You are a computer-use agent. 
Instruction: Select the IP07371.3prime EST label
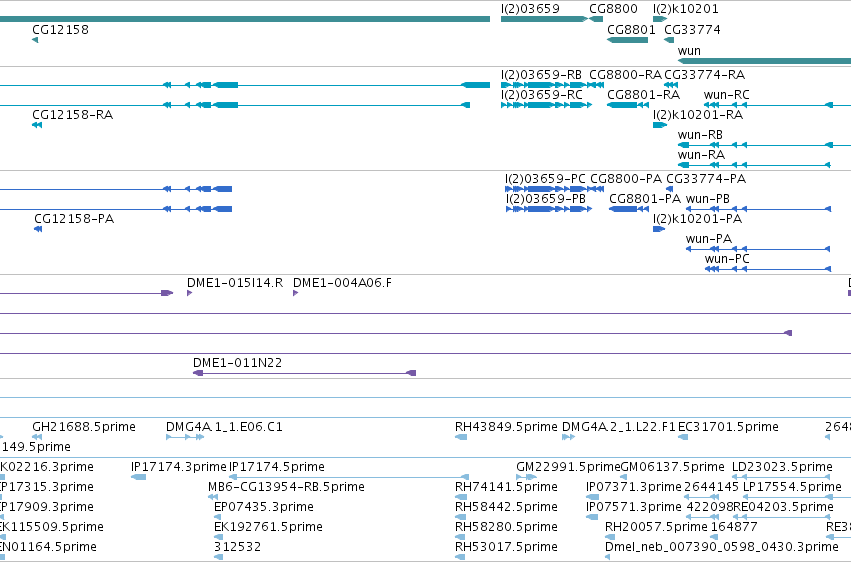pyautogui.click(x=633, y=487)
